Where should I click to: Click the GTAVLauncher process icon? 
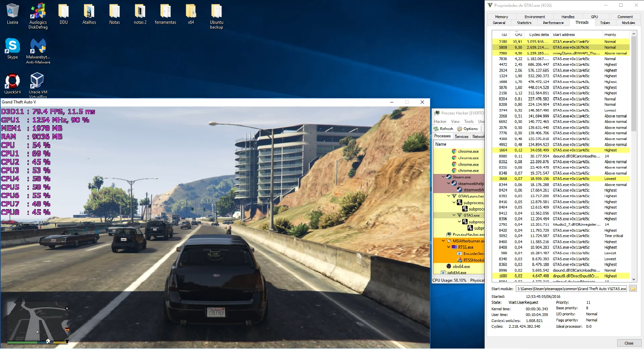454,196
